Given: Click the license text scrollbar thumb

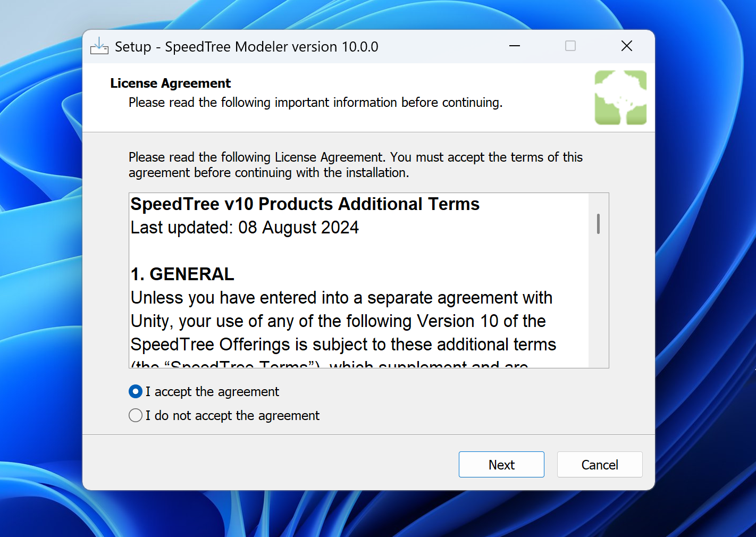Looking at the screenshot, I should [x=598, y=224].
